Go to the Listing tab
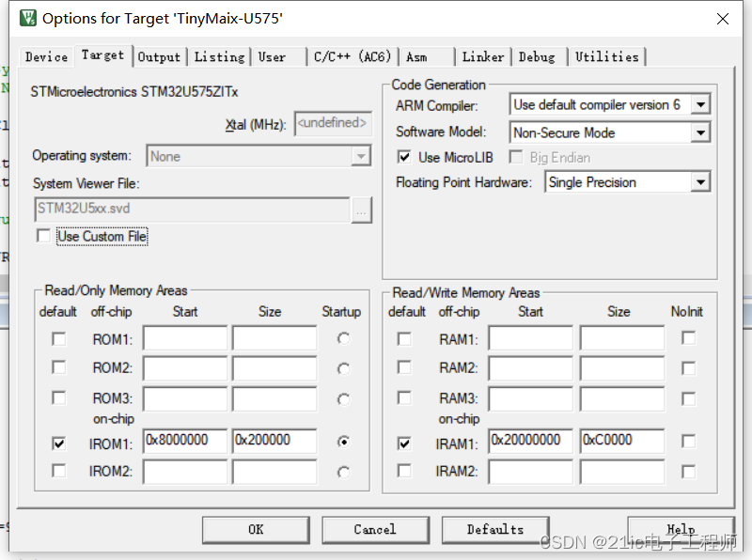The image size is (752, 560). pos(219,57)
